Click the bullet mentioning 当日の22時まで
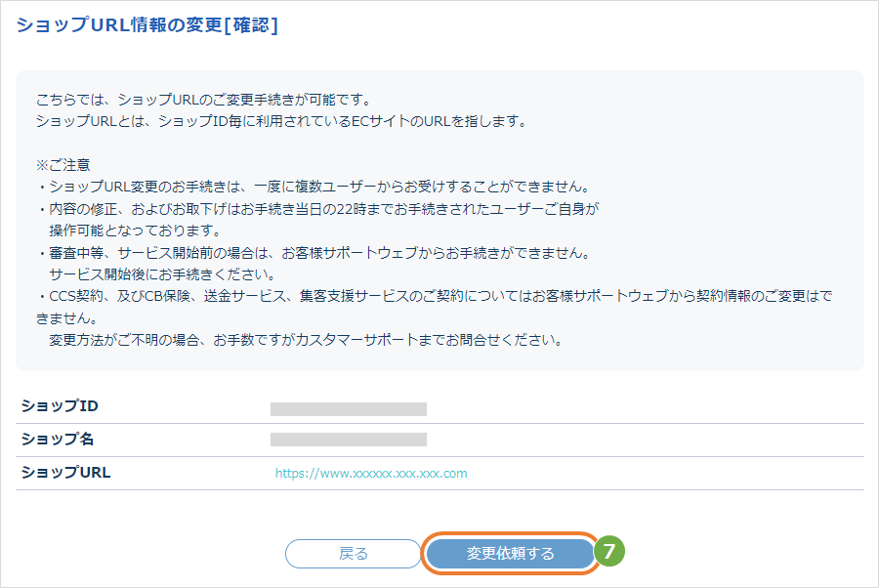Viewport: 879px width, 588px height. click(317, 208)
